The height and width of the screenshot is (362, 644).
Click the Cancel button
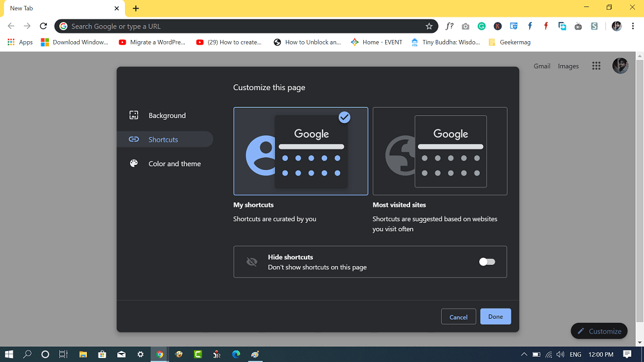pos(459,317)
